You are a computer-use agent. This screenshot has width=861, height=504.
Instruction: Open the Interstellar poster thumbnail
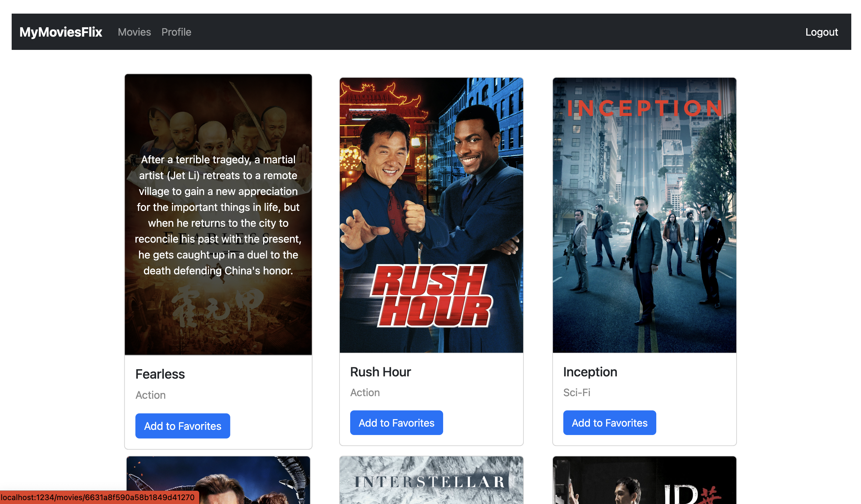pos(431,480)
